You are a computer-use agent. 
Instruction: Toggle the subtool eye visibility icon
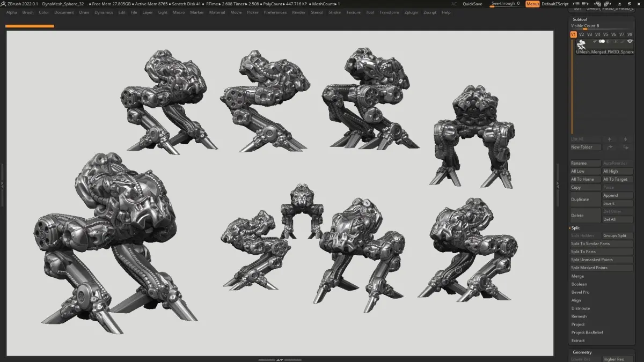coord(630,41)
